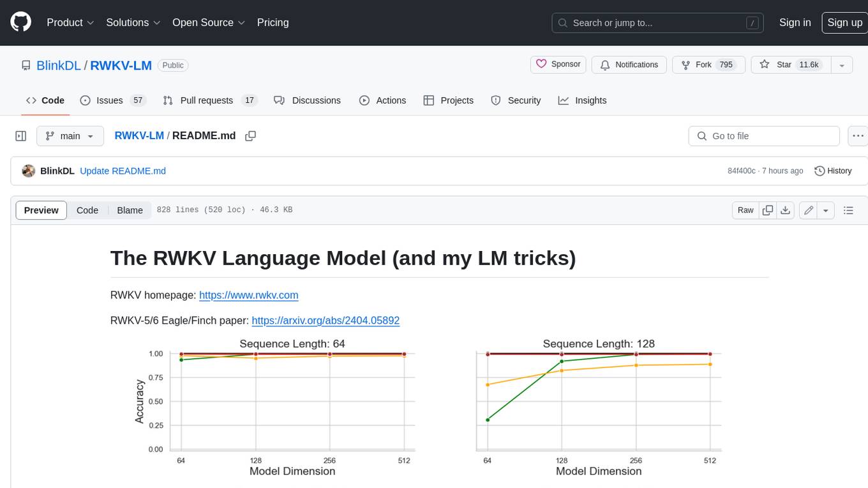The width and height of the screenshot is (868, 488).
Task: Focus the Search or jump to field
Action: pos(659,22)
